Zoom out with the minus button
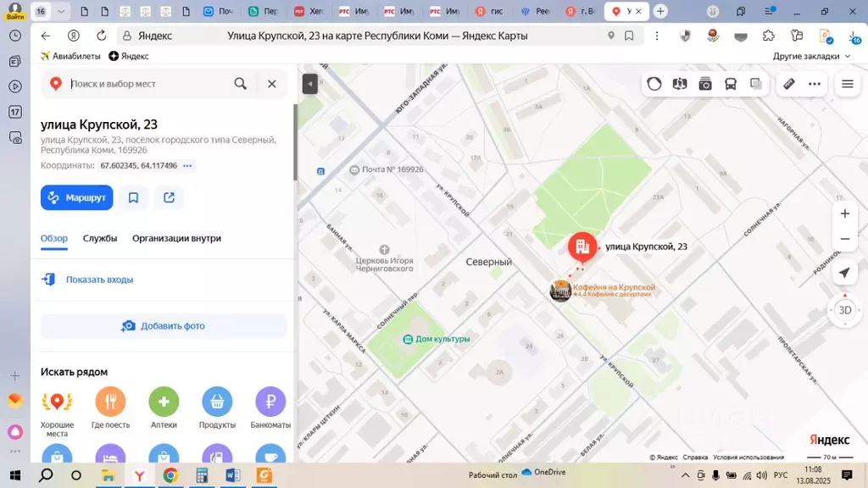Screen dimensions: 868x488 (x=844, y=239)
